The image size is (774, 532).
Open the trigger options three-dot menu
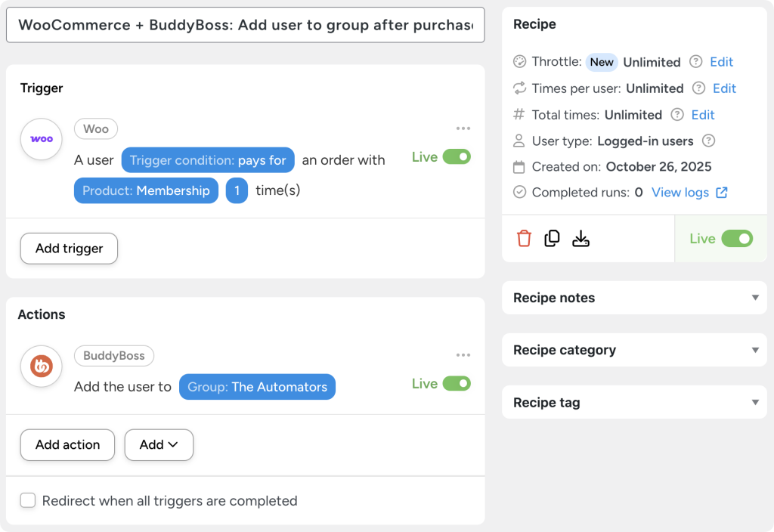click(463, 128)
